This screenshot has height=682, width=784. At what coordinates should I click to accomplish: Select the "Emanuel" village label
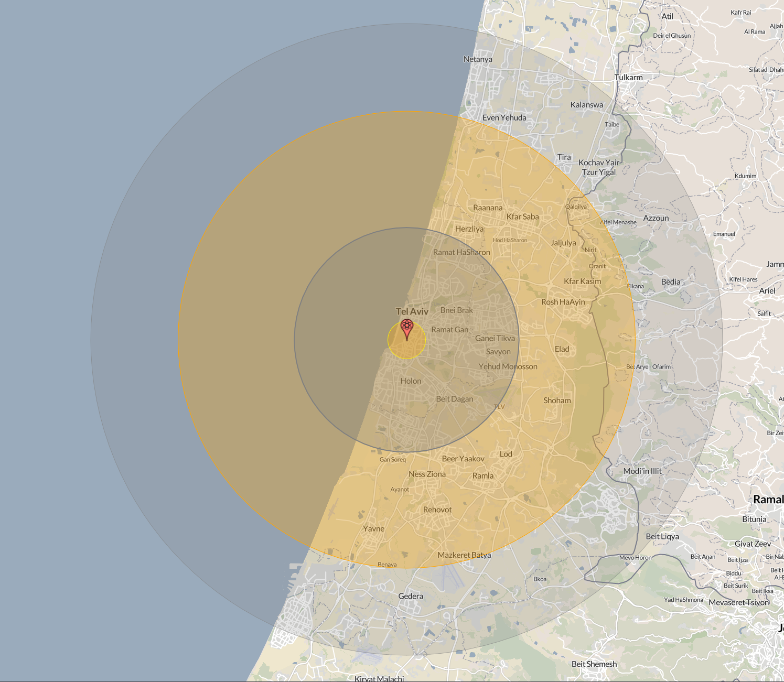tap(724, 234)
